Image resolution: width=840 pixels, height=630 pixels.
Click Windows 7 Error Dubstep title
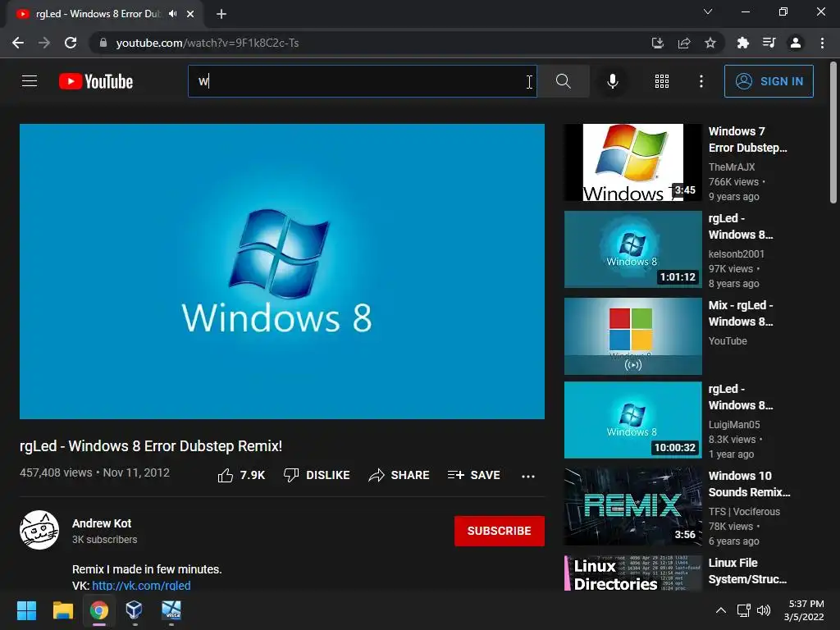pyautogui.click(x=748, y=139)
